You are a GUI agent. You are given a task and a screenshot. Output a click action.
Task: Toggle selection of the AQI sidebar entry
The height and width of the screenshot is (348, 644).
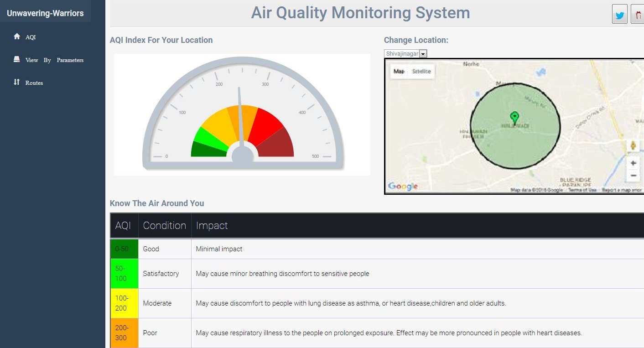click(31, 37)
